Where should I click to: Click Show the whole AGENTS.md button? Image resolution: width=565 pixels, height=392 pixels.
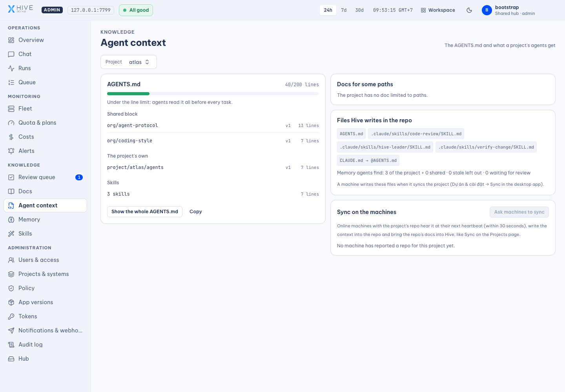pos(145,212)
